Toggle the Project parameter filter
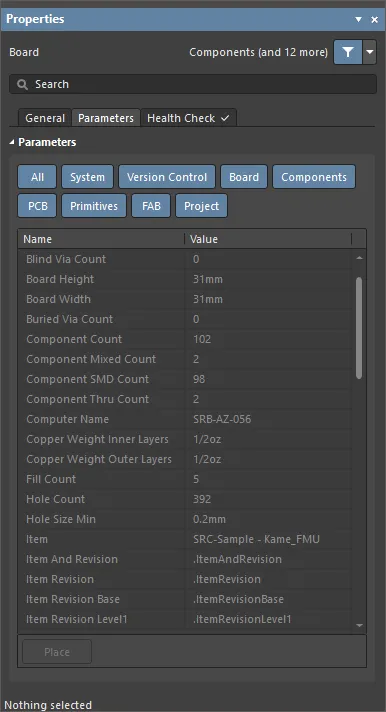The image size is (386, 712). coord(201,206)
